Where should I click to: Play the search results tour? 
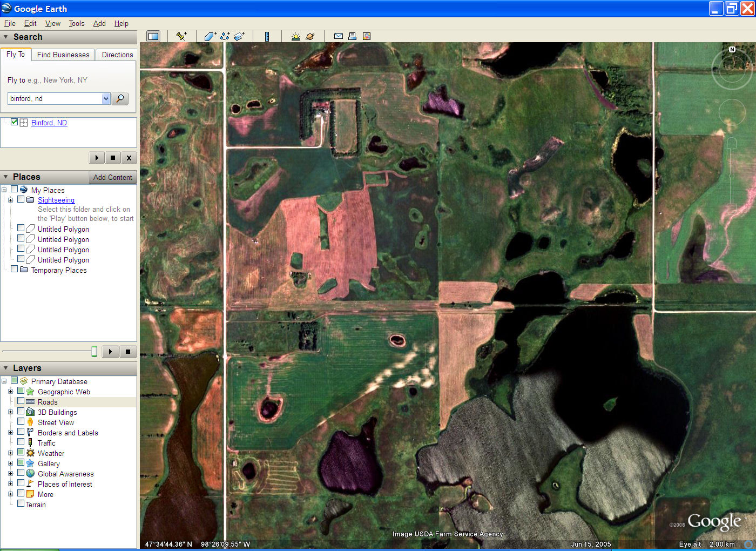click(x=97, y=158)
